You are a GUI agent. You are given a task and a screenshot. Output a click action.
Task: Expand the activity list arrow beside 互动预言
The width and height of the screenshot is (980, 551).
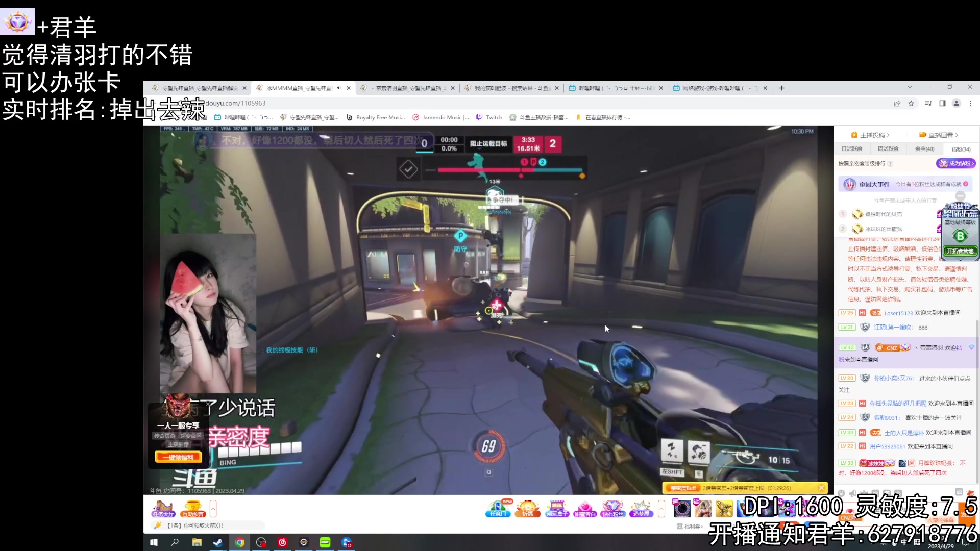[x=213, y=508]
